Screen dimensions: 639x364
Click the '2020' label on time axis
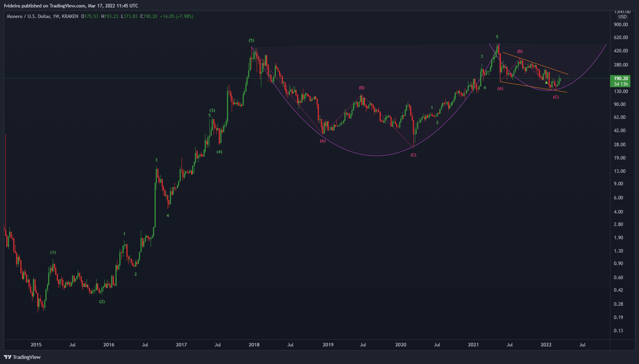(x=401, y=344)
